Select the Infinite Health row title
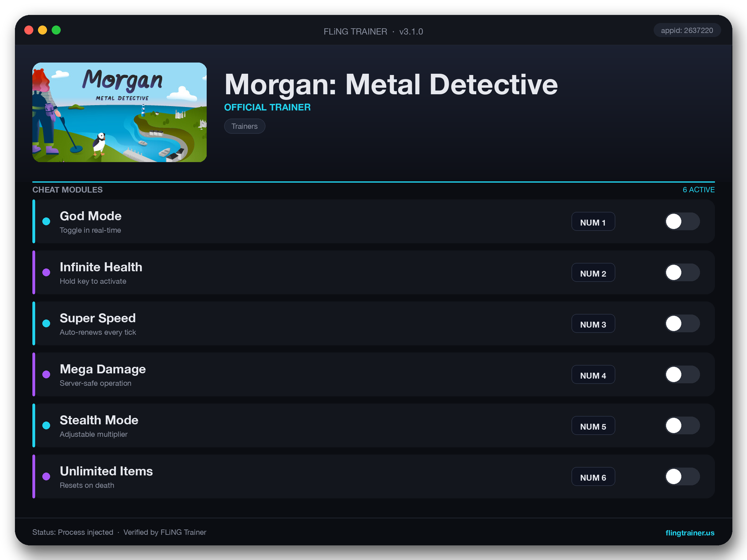The width and height of the screenshot is (747, 560). click(101, 267)
